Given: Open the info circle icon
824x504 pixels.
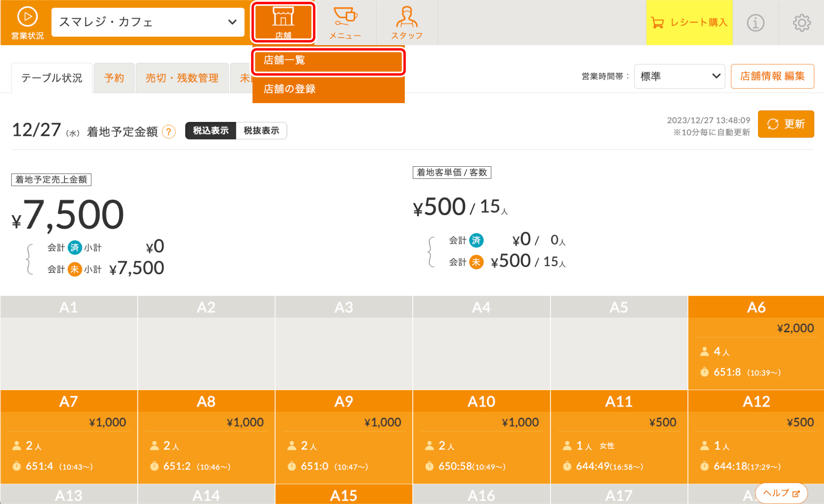Looking at the screenshot, I should click(x=755, y=23).
